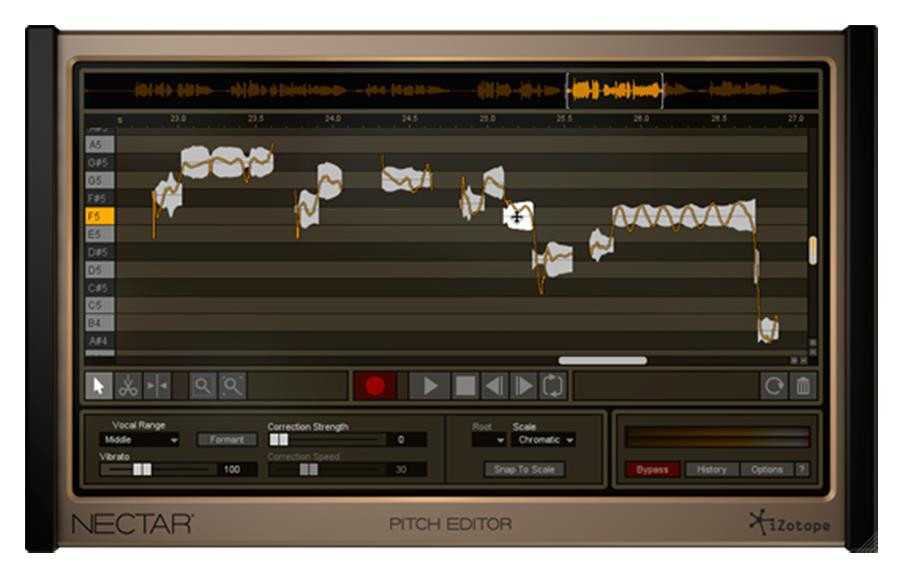Click the Correction Speed value field showing 30
This screenshot has width=900, height=584.
click(x=408, y=470)
